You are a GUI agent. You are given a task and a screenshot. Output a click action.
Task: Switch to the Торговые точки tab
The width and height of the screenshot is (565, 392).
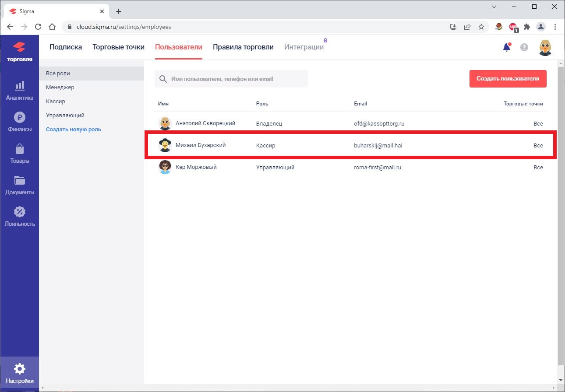point(118,47)
